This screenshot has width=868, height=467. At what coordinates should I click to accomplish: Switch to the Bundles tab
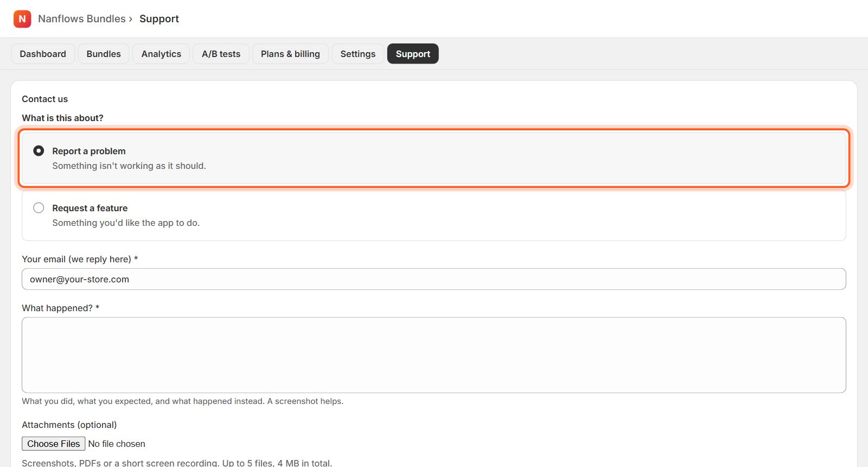[104, 54]
